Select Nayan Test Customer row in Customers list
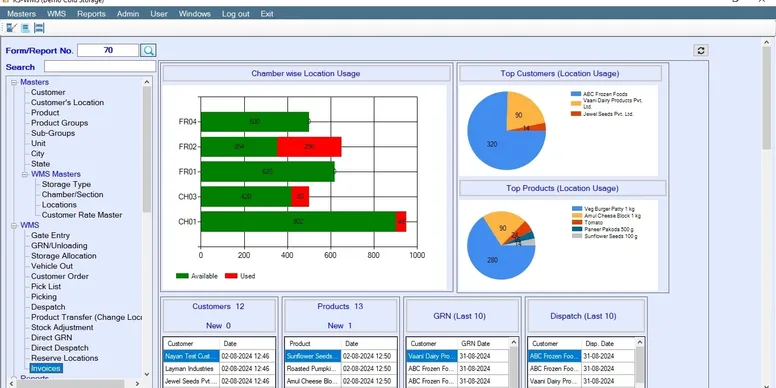 219,356
